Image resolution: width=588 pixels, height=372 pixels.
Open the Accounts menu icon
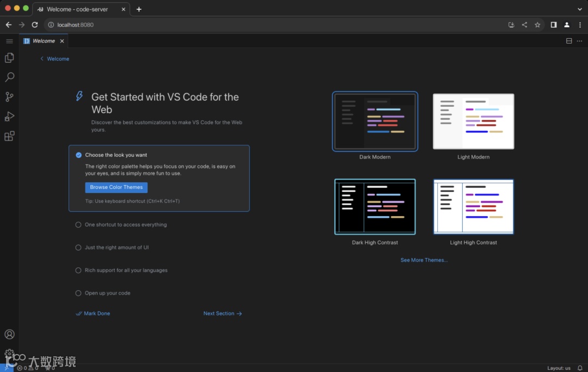(9, 334)
